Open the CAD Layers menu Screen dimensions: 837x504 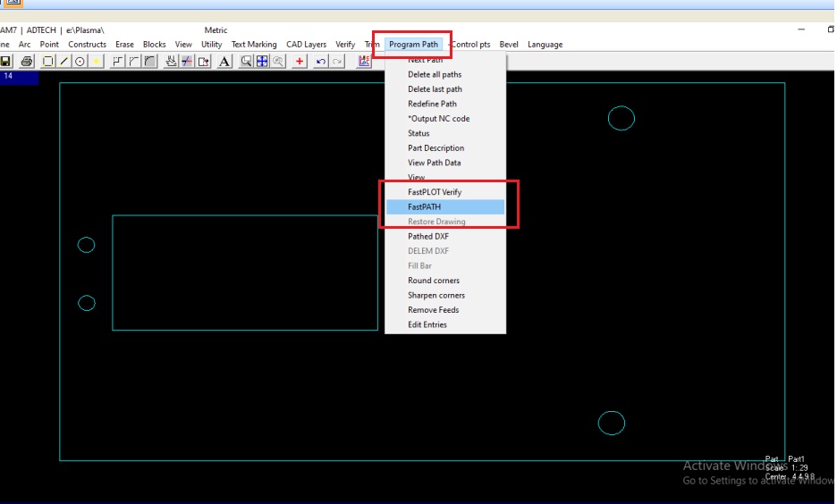tap(307, 45)
